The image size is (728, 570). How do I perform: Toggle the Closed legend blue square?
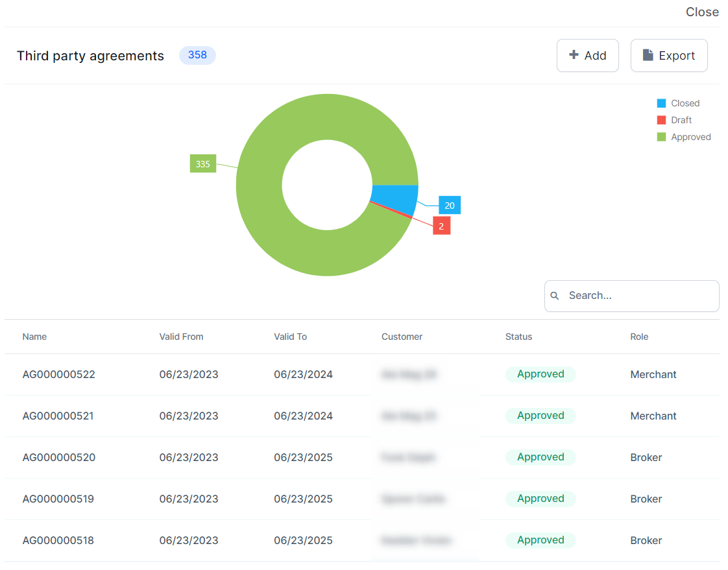(661, 103)
